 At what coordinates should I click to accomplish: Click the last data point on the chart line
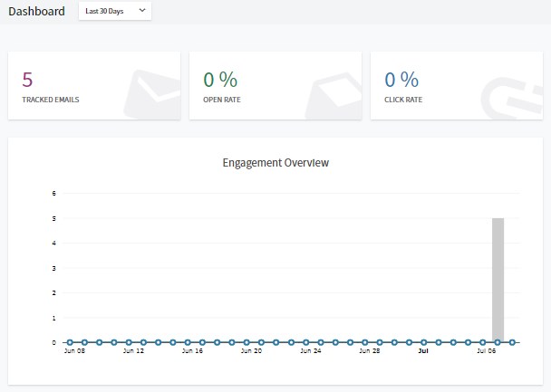point(512,342)
